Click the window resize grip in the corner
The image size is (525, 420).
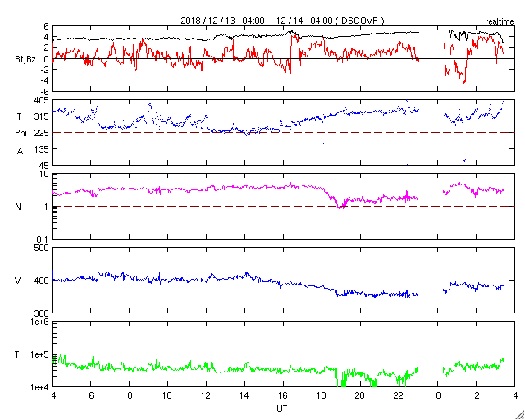(x=519, y=414)
